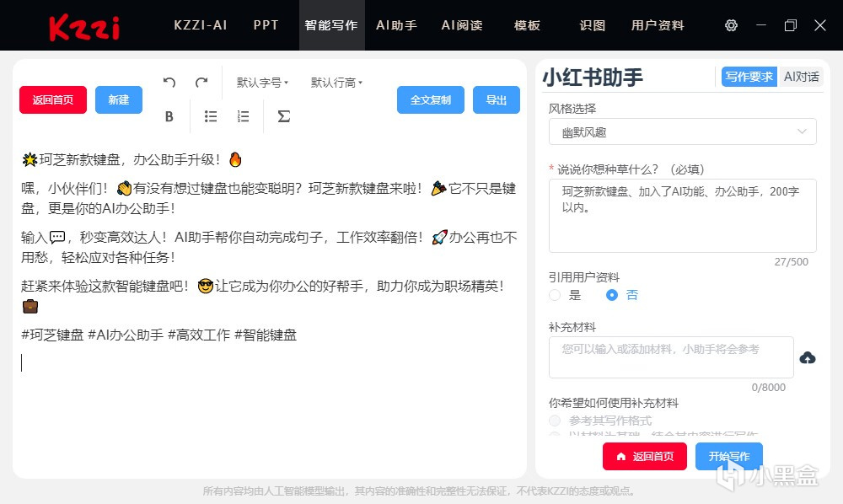This screenshot has width=843, height=504.
Task: Open 默认字号 font size dropdown
Action: 262,83
